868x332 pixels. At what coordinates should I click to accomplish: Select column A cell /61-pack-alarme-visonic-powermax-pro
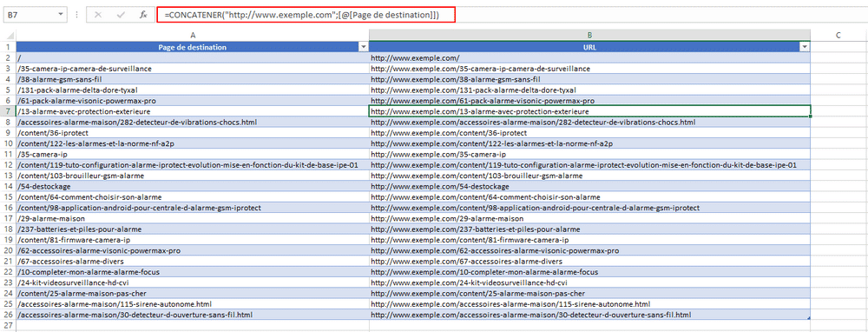pos(192,101)
